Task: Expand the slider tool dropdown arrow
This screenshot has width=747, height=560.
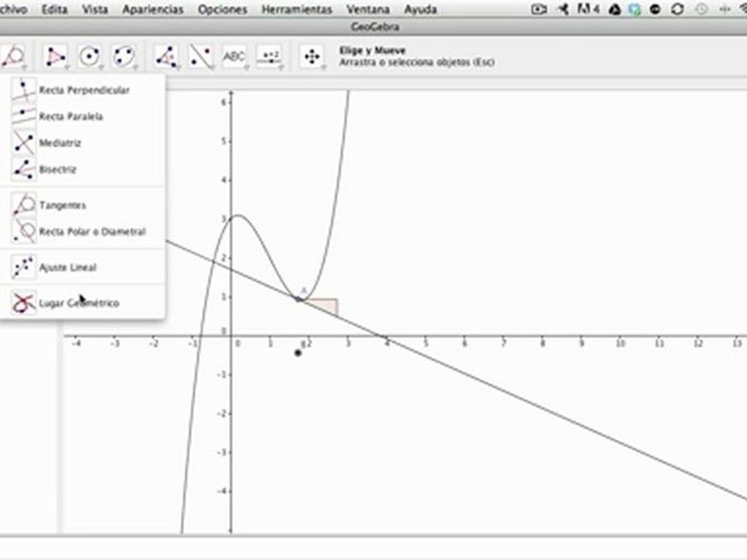Action: 281,68
